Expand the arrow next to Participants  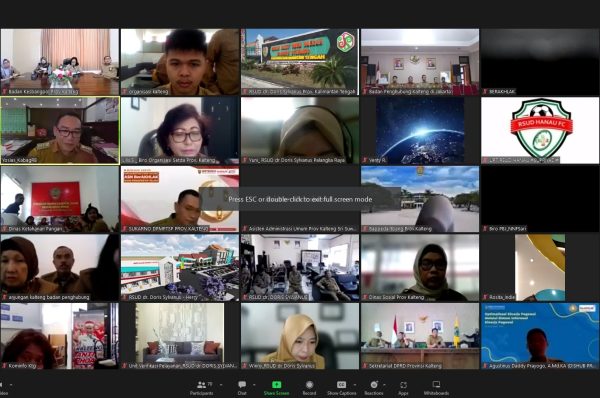point(221,385)
